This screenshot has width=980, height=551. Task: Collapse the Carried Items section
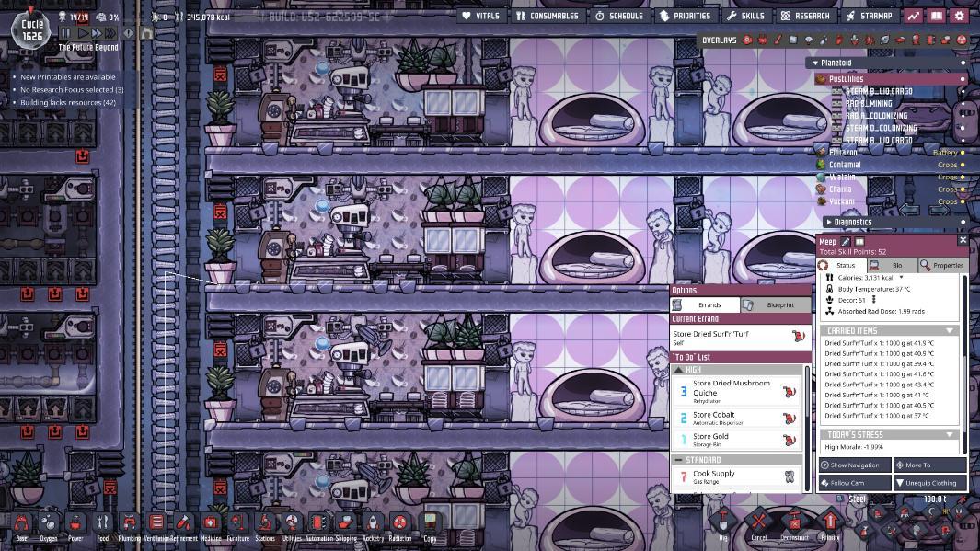point(950,330)
